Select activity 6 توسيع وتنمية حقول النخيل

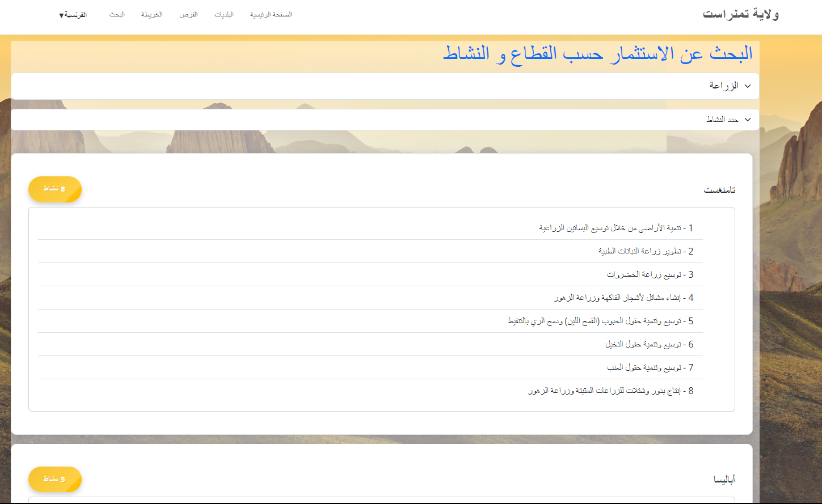[x=649, y=344]
